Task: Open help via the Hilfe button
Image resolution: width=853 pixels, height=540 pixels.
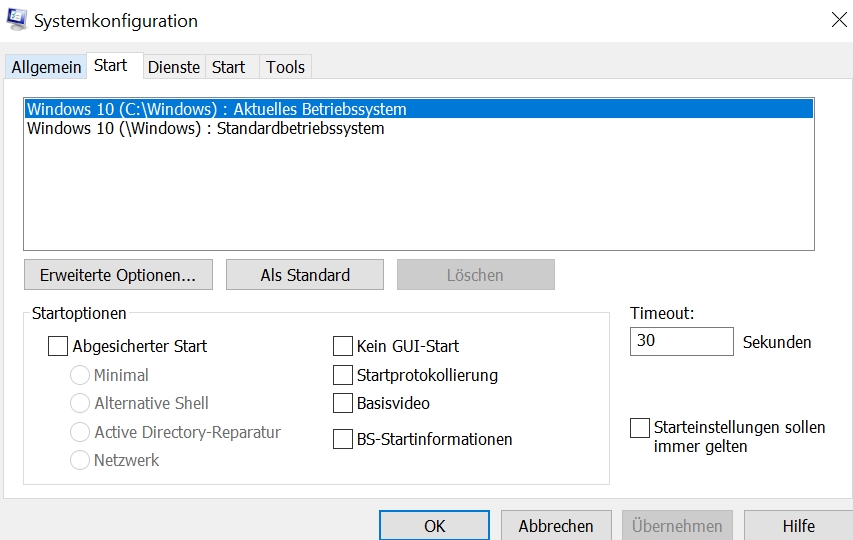Action: pos(798,525)
